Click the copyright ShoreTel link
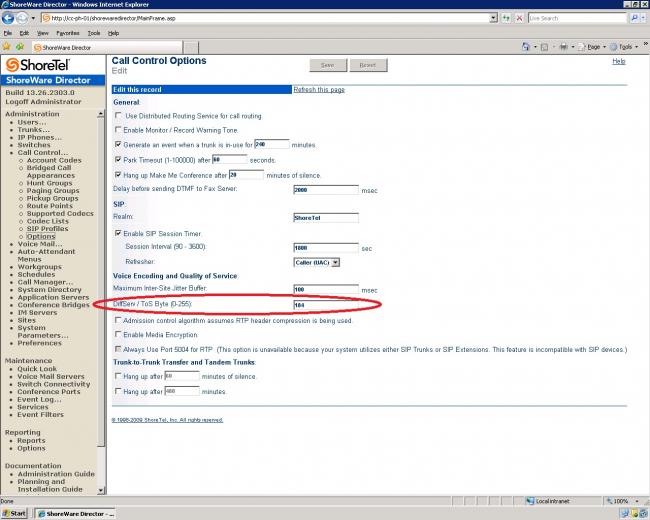This screenshot has height=520, width=650. [167, 420]
